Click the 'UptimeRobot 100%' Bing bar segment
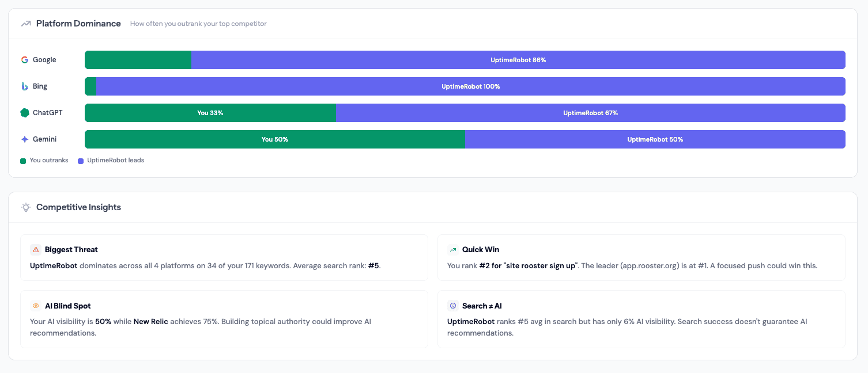 471,86
